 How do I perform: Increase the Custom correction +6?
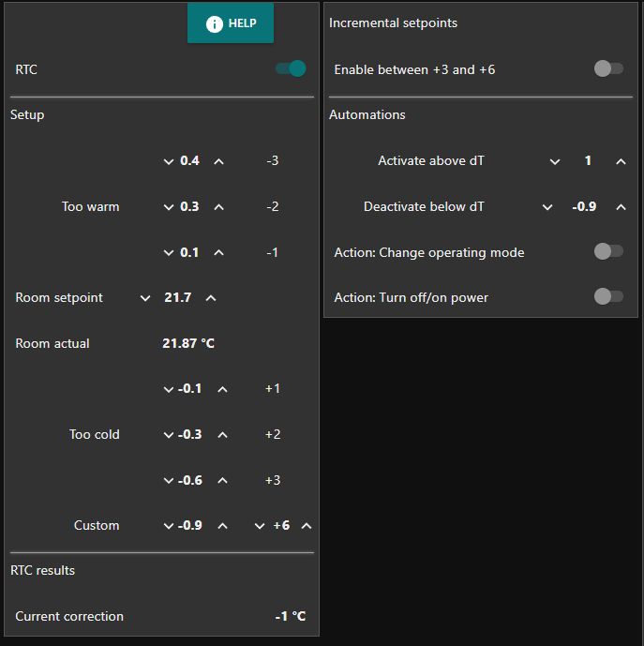307,526
